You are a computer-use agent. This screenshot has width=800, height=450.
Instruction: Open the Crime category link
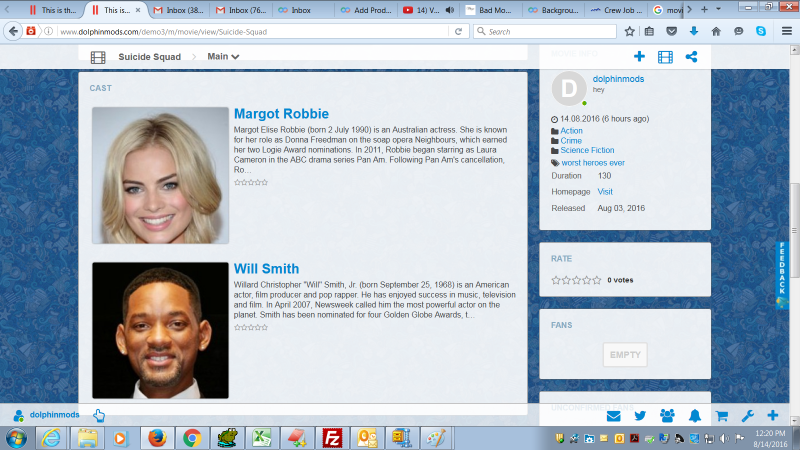tap(571, 140)
